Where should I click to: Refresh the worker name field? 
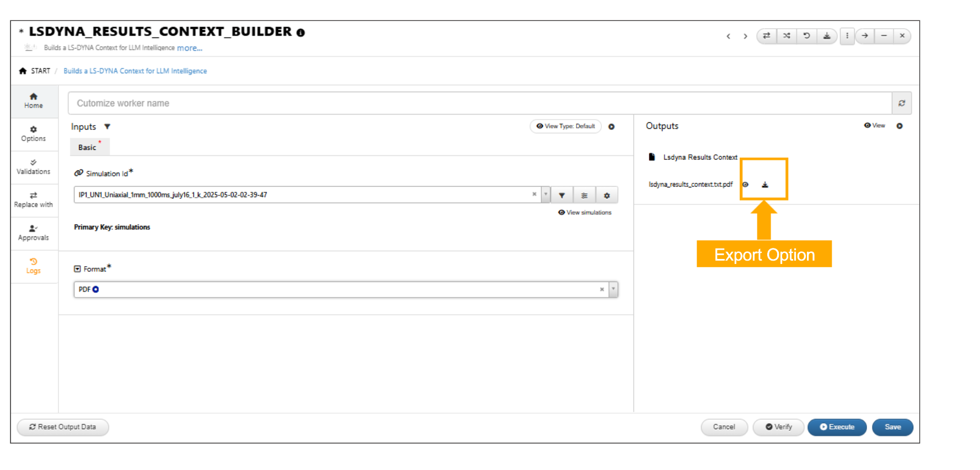coord(902,103)
